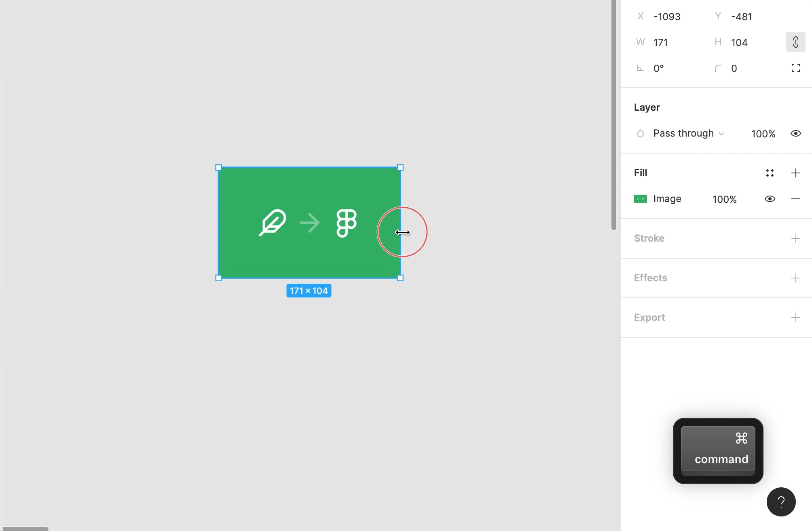Add a new fill with plus
The height and width of the screenshot is (531, 812).
click(795, 173)
